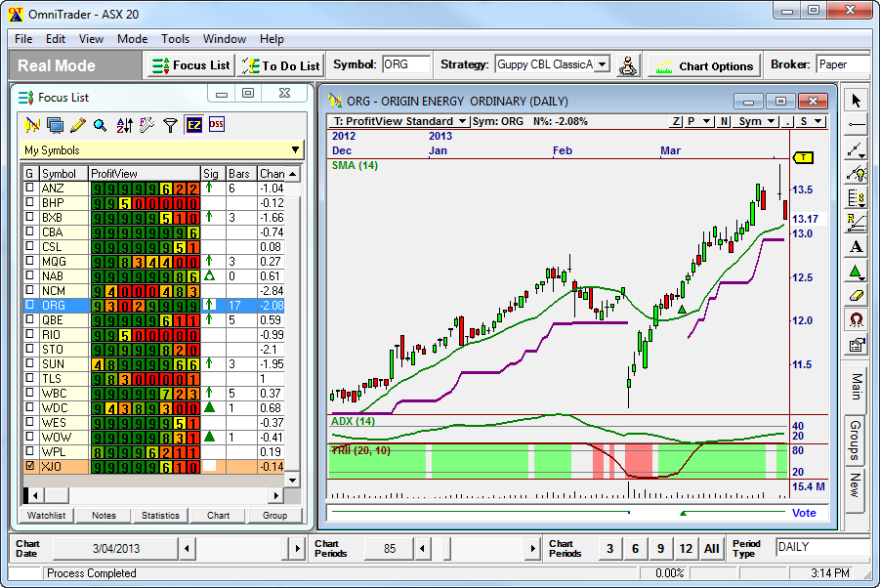
Task: Switch to the Notes tab
Action: 104,515
